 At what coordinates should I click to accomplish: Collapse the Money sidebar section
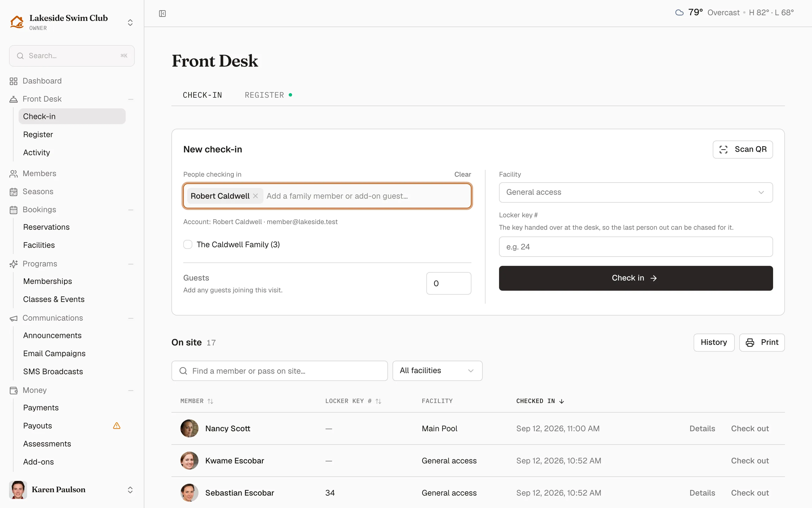131,390
